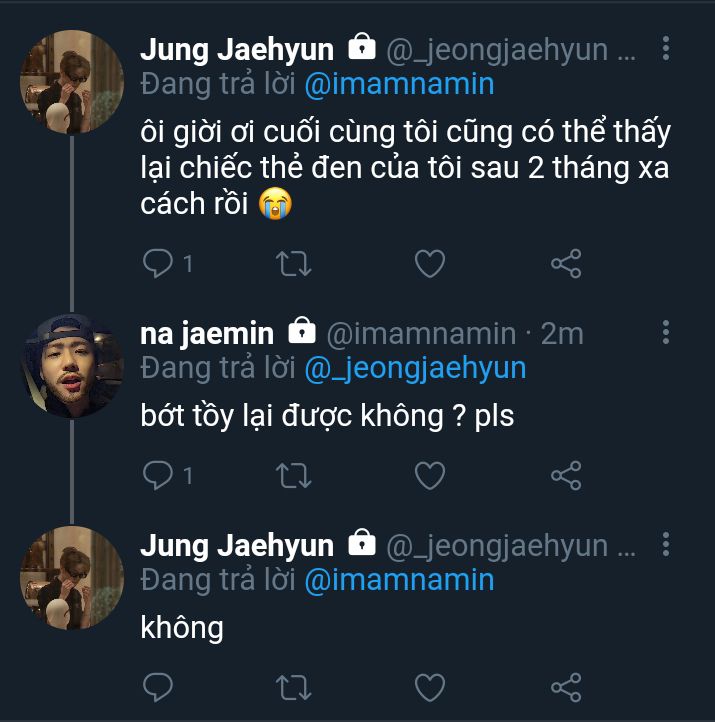
Task: Share the "không" tweet
Action: tap(566, 687)
